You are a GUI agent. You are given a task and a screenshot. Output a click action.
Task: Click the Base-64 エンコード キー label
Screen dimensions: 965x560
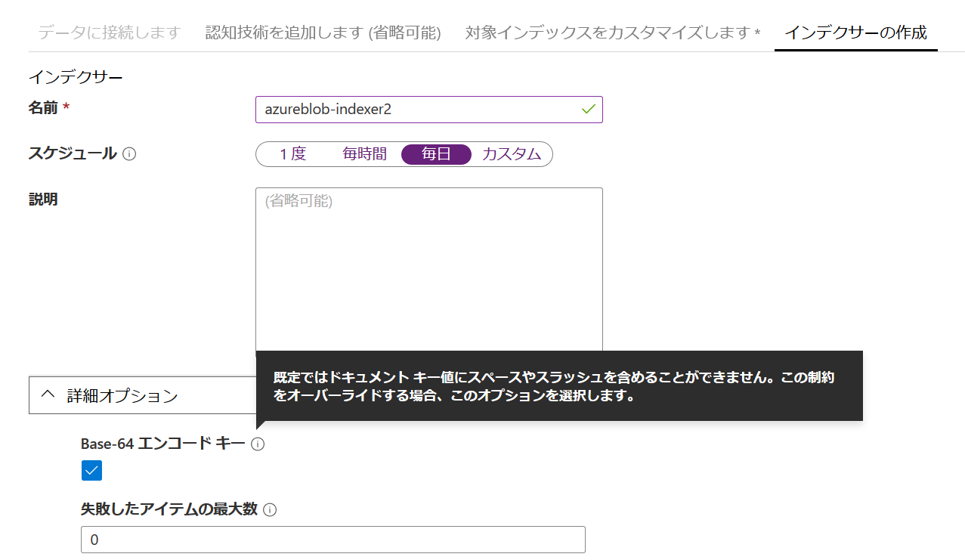[163, 444]
